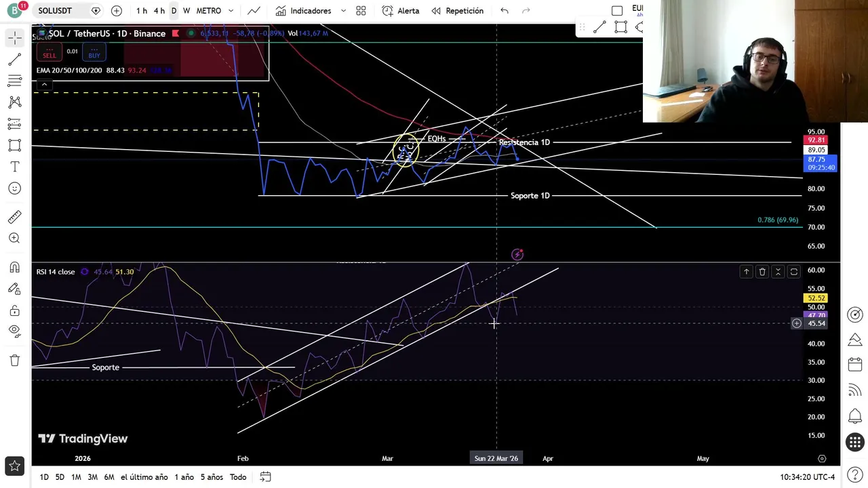Screen dimensions: 868x488
Task: Open the go to date calendar icon
Action: coord(265,477)
